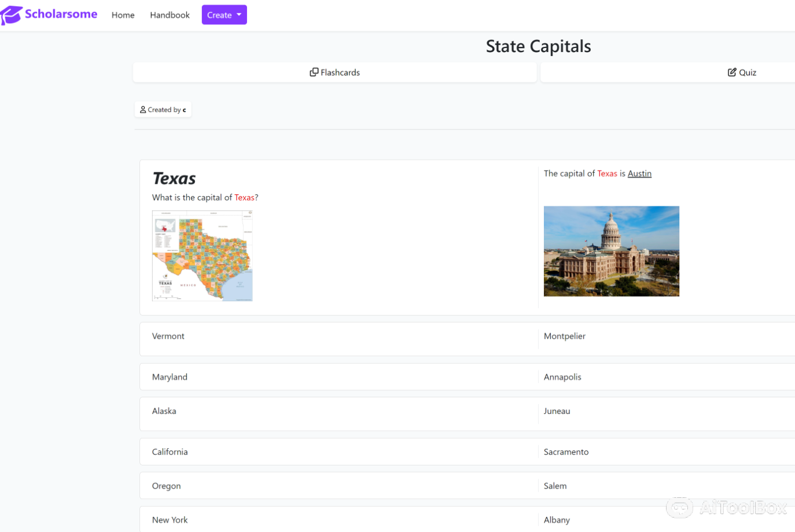
Task: Select the Vermont flashcard term
Action: [x=168, y=336]
